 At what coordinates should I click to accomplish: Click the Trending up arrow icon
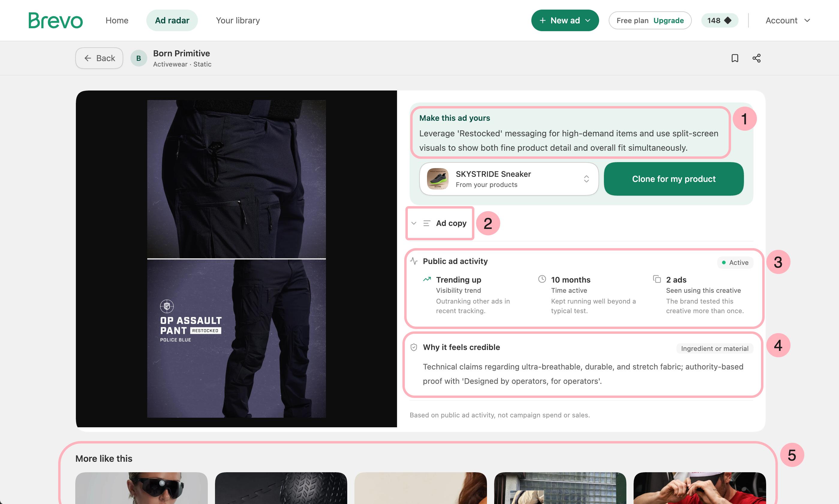click(427, 279)
